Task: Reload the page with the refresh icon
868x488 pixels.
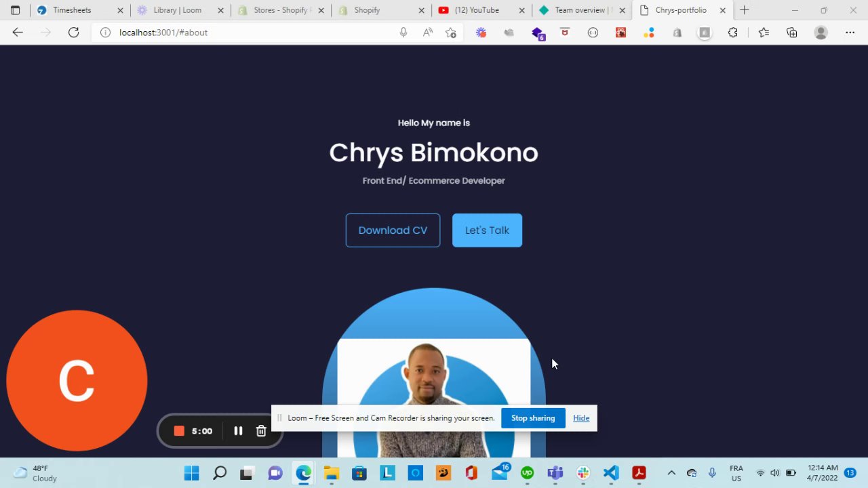Action: coord(73,33)
